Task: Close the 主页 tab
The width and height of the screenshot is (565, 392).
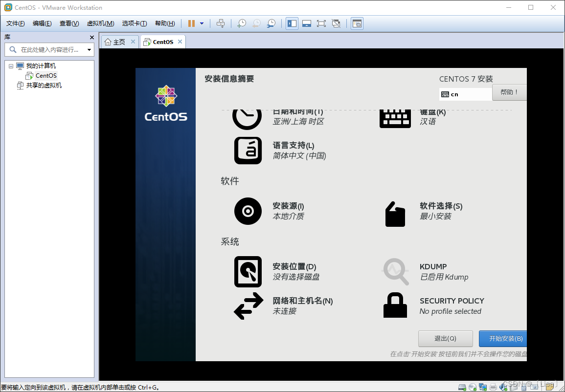Action: [133, 42]
